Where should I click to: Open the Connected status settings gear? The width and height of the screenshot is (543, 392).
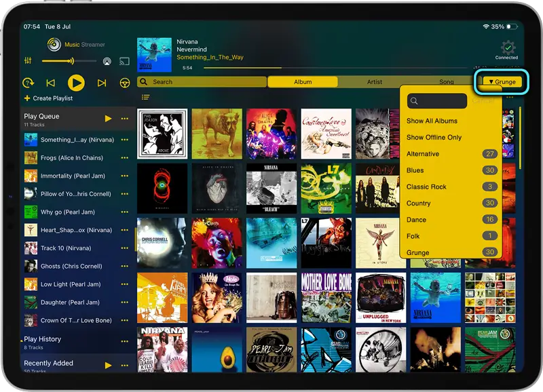coord(507,47)
